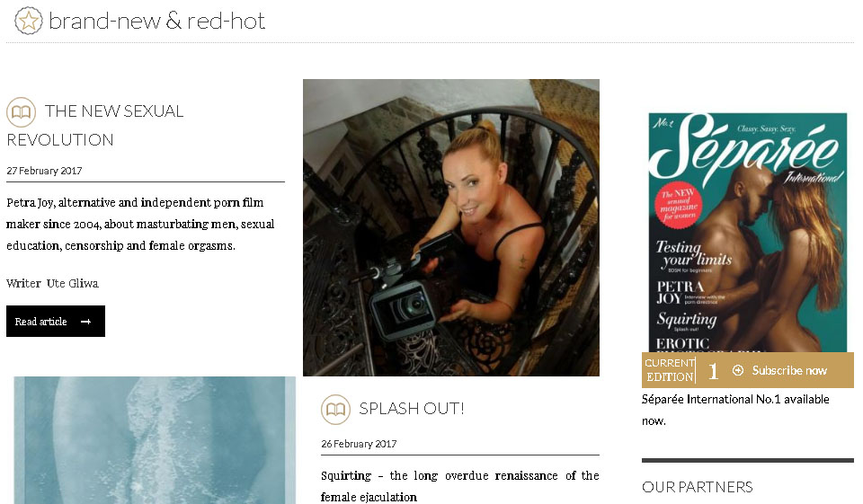Image resolution: width=863 pixels, height=504 pixels.
Task: Click the book icon next to The New Sexual Revolution
Action: 21,111
